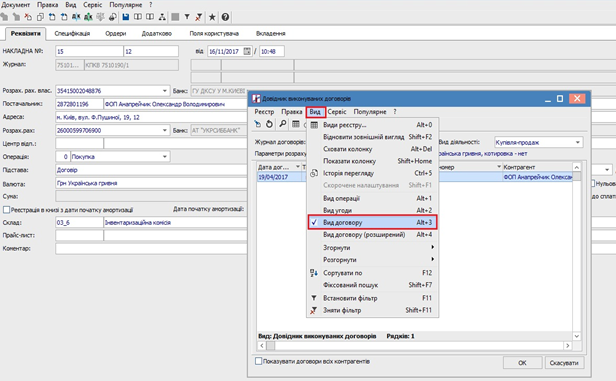Screen dimensions: 616x381
Task: Open the calendar picker beside date 16/11/2017
Action: [247, 51]
